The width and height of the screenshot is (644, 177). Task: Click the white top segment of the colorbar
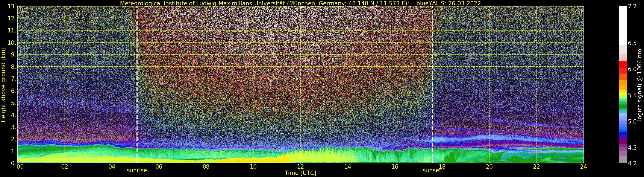623,25
